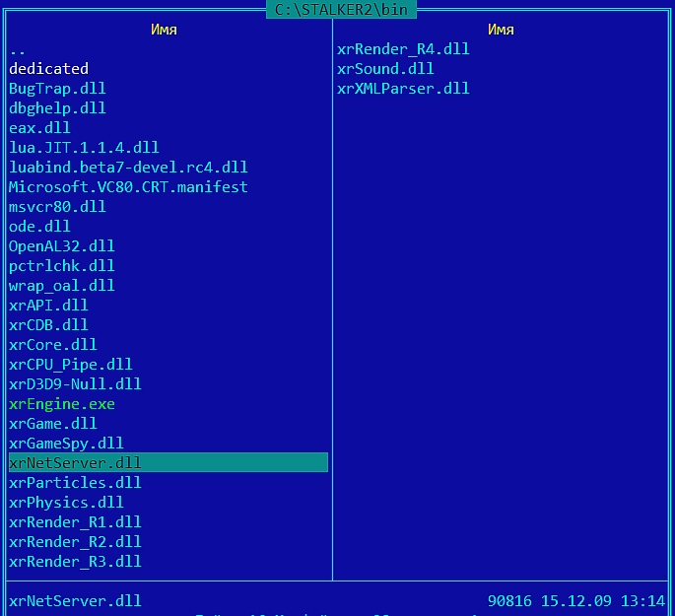Open the dedicated folder
The width and height of the screenshot is (675, 616).
point(48,69)
